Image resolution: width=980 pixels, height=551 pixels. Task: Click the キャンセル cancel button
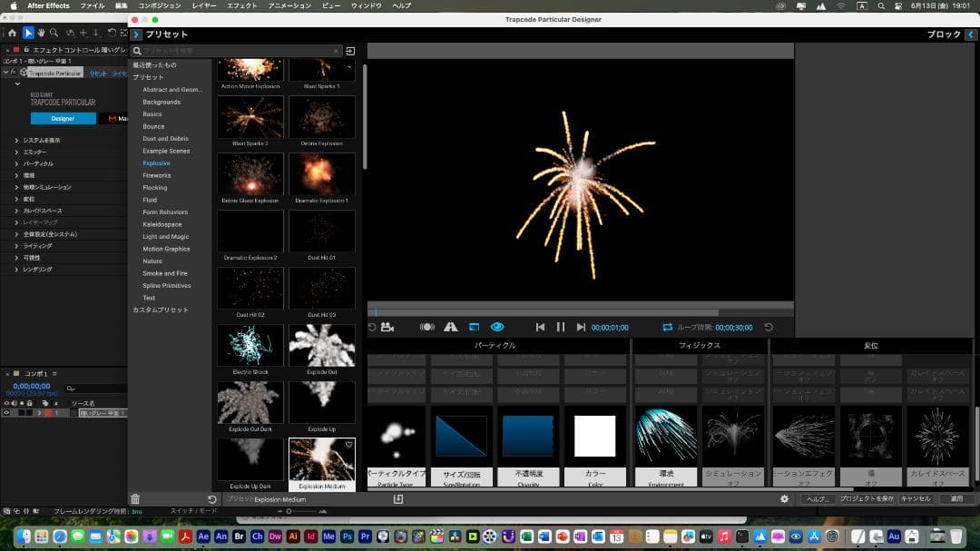point(916,498)
